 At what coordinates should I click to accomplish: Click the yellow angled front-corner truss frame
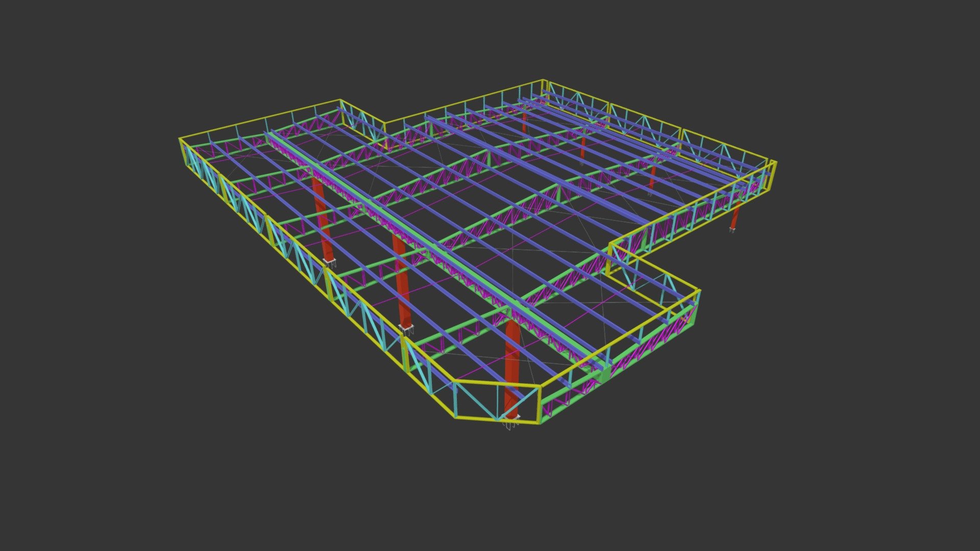[x=498, y=400]
